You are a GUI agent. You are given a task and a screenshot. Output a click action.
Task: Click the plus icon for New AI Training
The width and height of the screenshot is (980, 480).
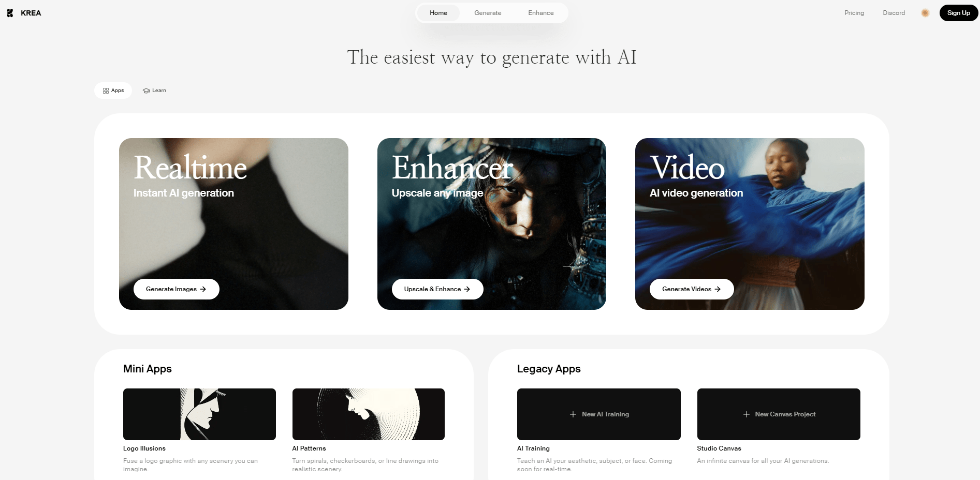pyautogui.click(x=573, y=414)
